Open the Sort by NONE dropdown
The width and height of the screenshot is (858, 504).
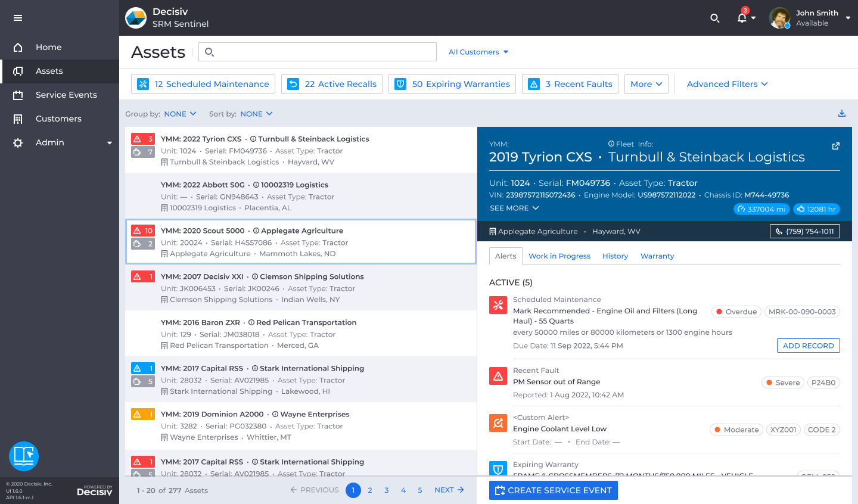tap(256, 114)
